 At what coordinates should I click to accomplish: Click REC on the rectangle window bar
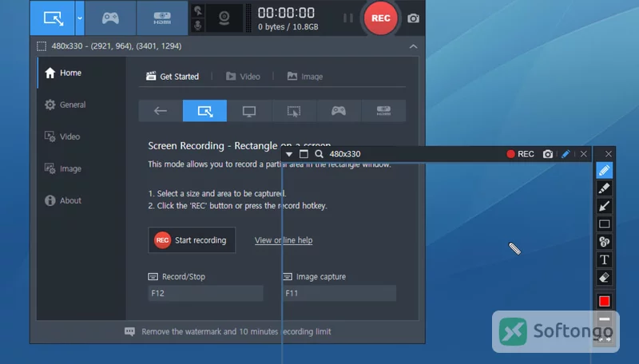point(521,154)
